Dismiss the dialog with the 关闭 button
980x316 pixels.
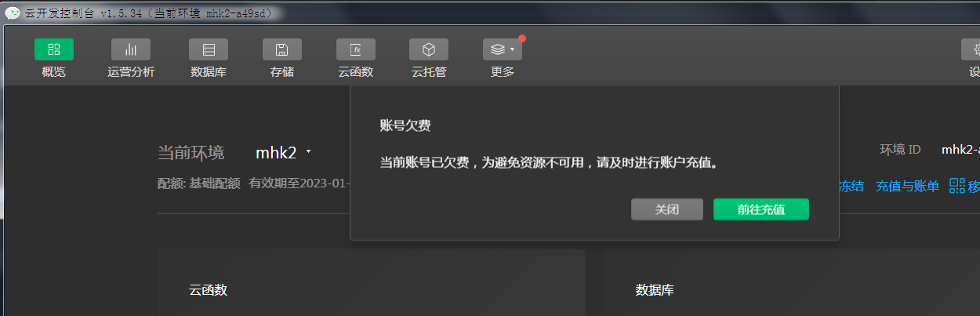(667, 209)
